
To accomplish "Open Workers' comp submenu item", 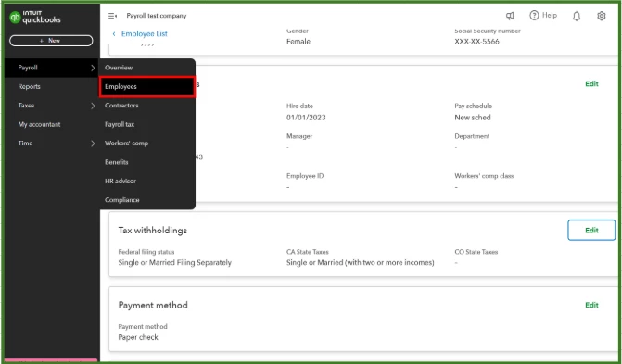I will tap(127, 144).
